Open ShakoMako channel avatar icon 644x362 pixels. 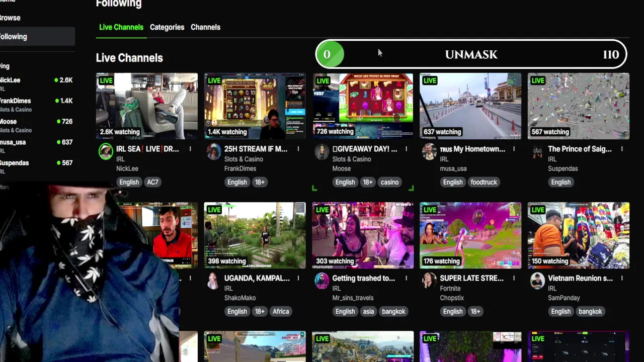pos(214,281)
